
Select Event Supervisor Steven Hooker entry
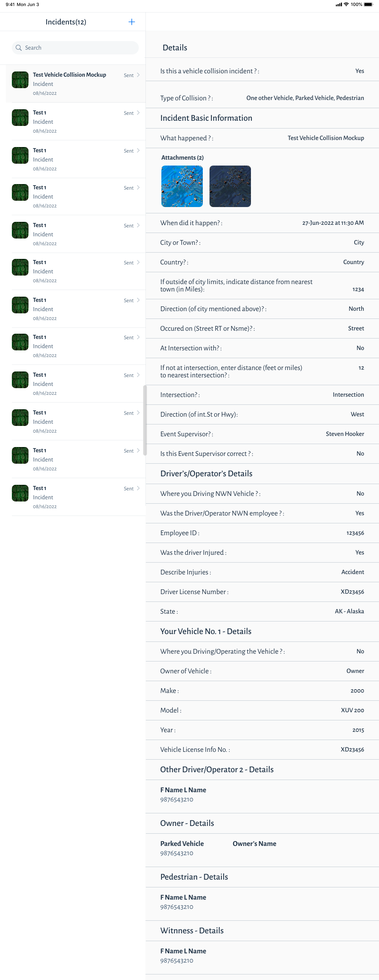(345, 434)
